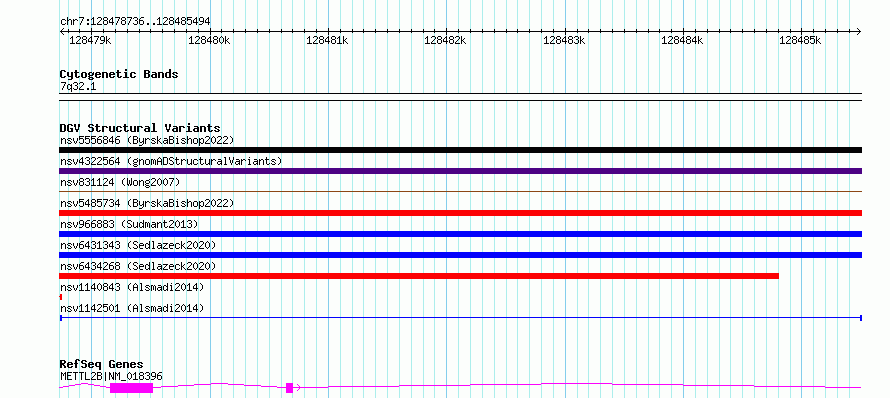Screen dimensions: 890x398
Task: Click the 128483k ruler tick label
Action: click(x=564, y=40)
